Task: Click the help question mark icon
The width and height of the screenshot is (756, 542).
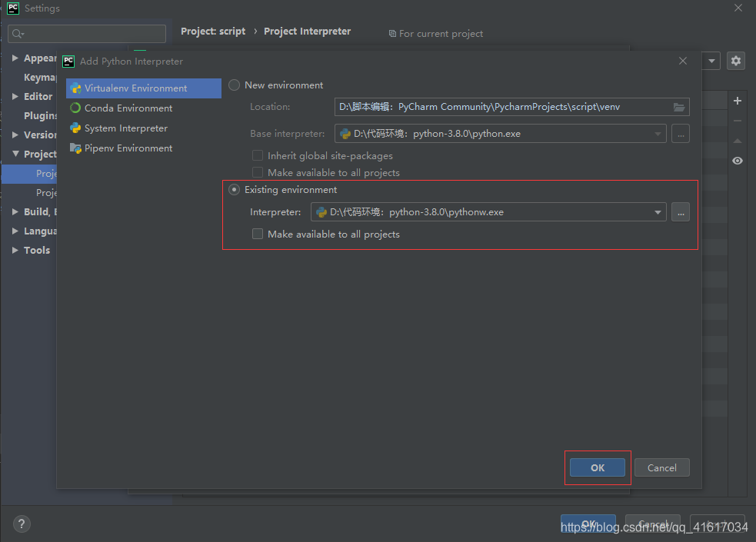Action: coord(22,524)
